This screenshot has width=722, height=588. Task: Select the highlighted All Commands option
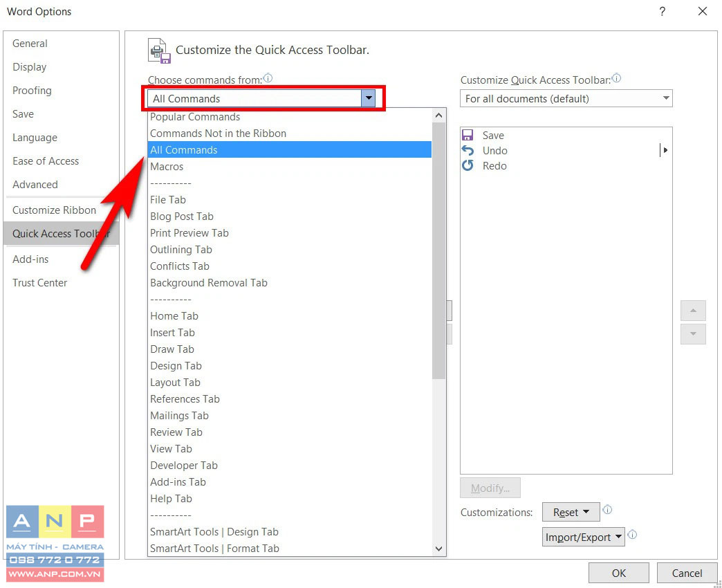290,149
